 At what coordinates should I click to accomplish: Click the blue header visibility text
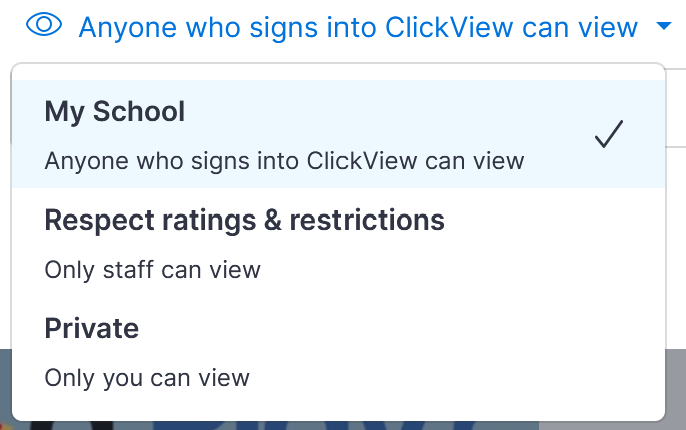[358, 27]
